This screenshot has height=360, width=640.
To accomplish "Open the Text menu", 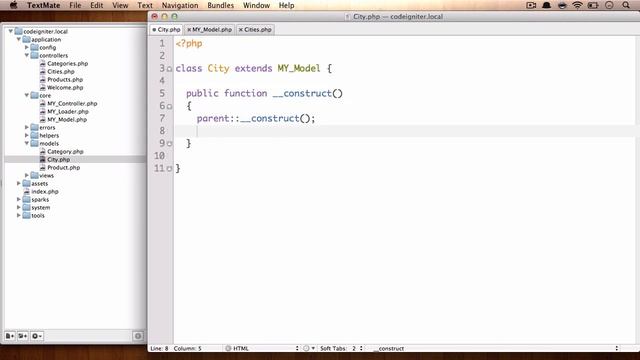I will tap(144, 5).
